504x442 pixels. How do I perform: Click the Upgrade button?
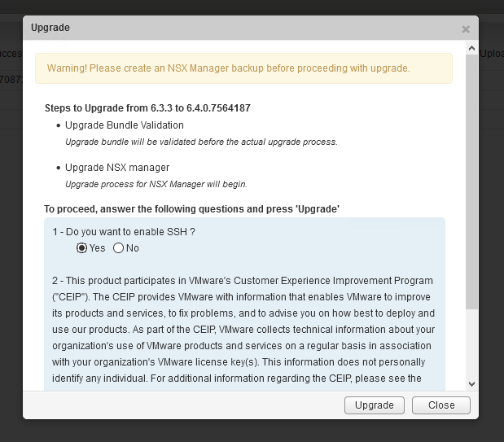click(375, 405)
